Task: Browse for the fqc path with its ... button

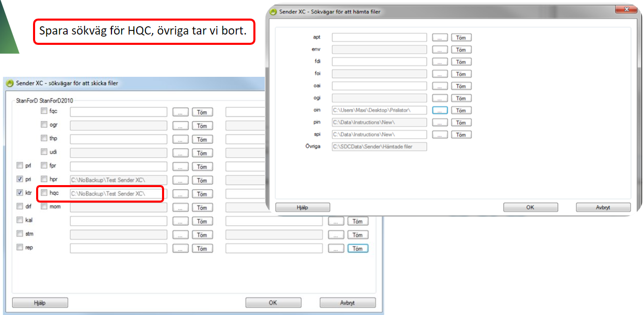Action: pyautogui.click(x=181, y=112)
